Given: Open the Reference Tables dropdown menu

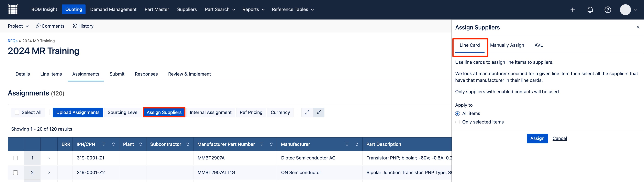Looking at the screenshot, I should (293, 10).
